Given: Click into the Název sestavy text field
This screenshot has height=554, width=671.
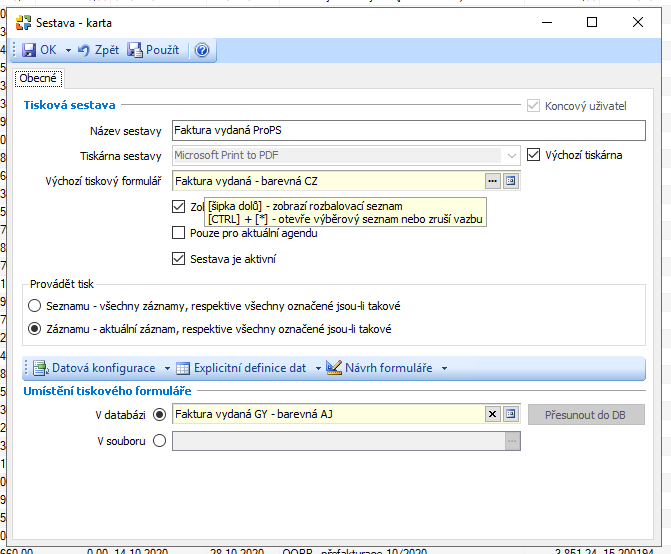Looking at the screenshot, I should (x=408, y=130).
